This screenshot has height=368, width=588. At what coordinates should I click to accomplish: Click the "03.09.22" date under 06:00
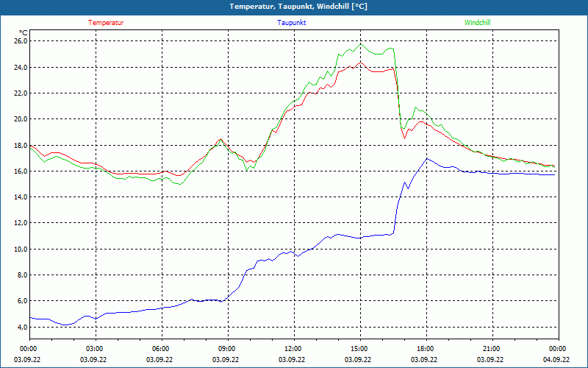pos(159,359)
